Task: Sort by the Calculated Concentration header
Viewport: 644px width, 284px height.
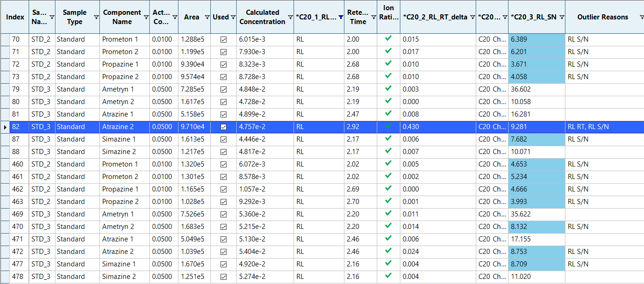Action: click(x=262, y=17)
